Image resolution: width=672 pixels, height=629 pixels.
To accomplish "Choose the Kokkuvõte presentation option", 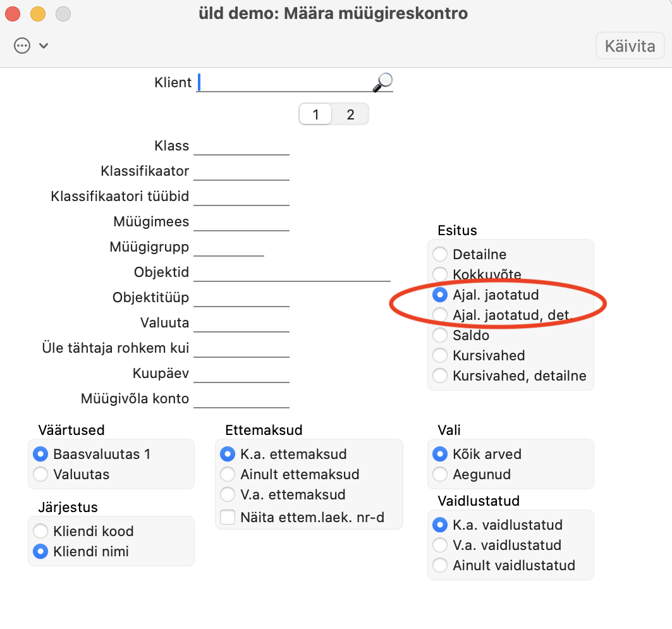I will tap(440, 275).
